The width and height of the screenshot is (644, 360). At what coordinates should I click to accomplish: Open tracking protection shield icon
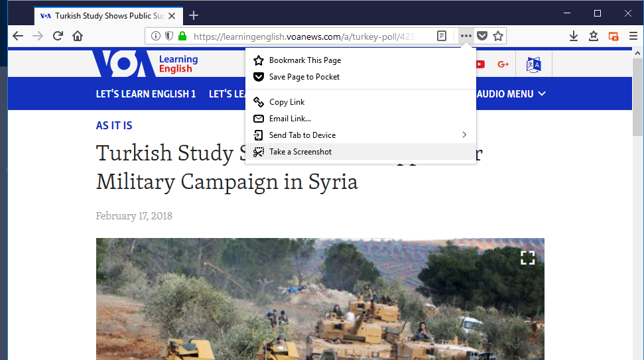[169, 36]
